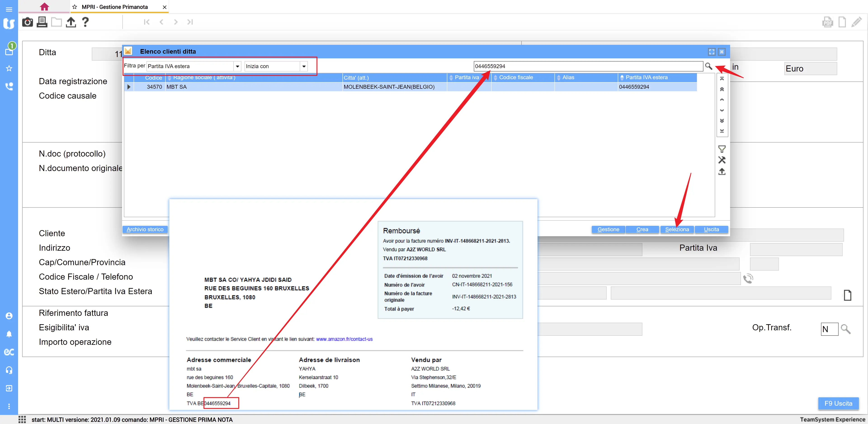The width and height of the screenshot is (868, 424).
Task: Open favorites star in left sidebar
Action: click(x=9, y=69)
